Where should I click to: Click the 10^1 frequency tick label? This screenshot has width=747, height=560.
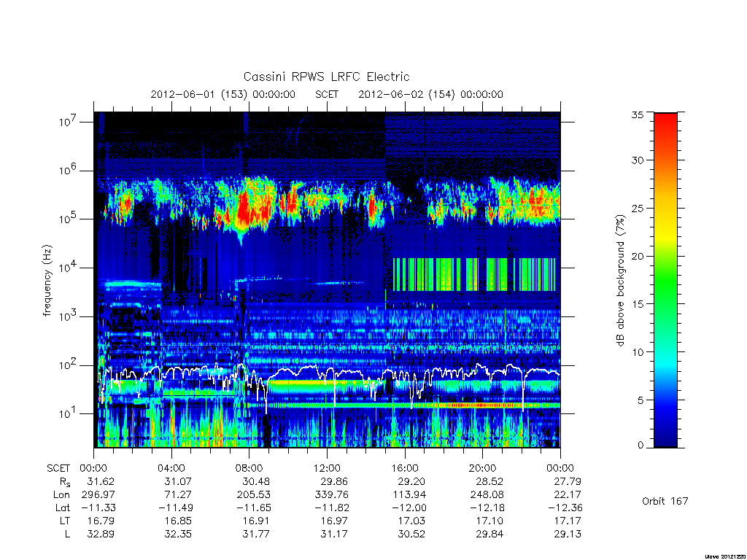coord(69,413)
